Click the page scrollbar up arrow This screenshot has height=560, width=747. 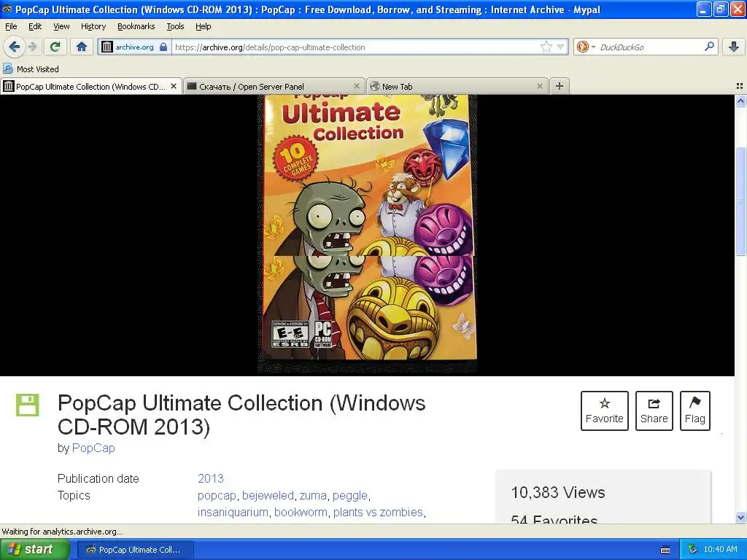point(740,101)
